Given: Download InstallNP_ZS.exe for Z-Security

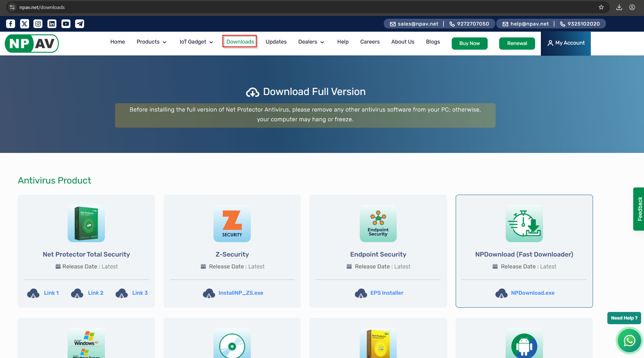Looking at the screenshot, I should [x=241, y=293].
